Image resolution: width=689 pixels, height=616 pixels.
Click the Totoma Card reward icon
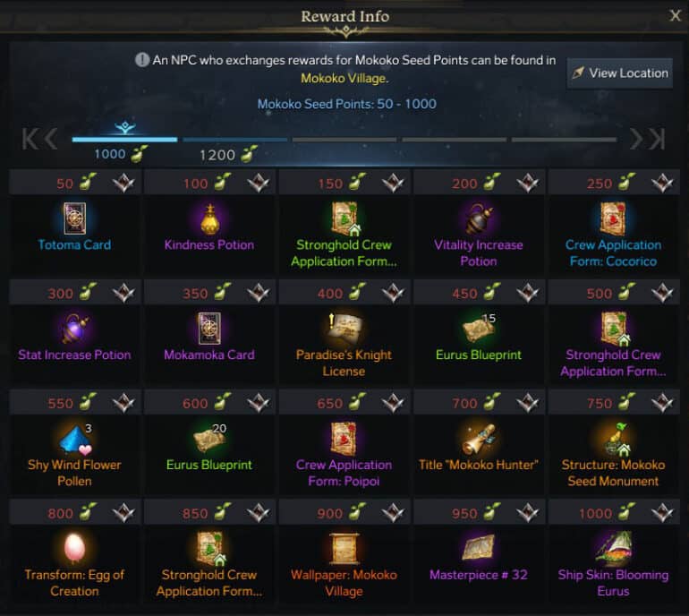point(74,218)
